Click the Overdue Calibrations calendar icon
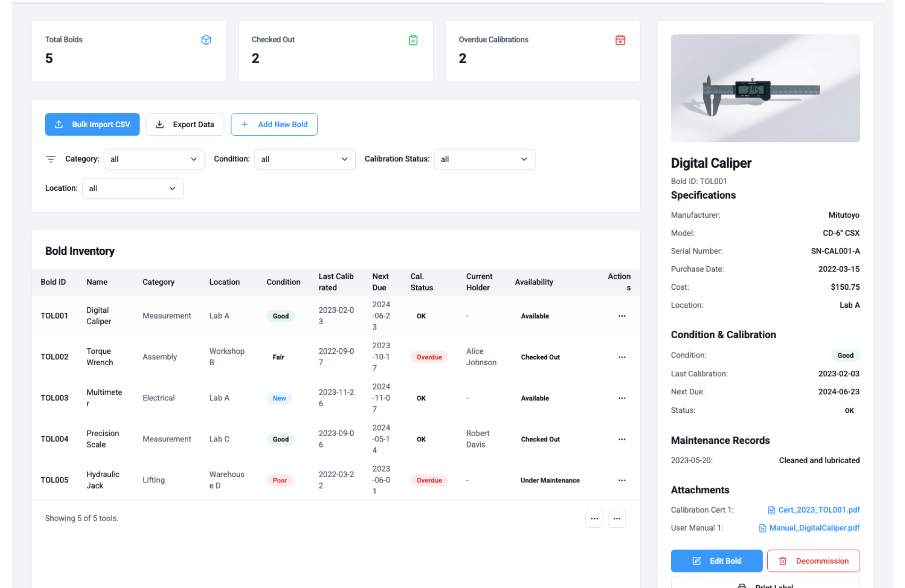905x588 pixels. pos(620,40)
